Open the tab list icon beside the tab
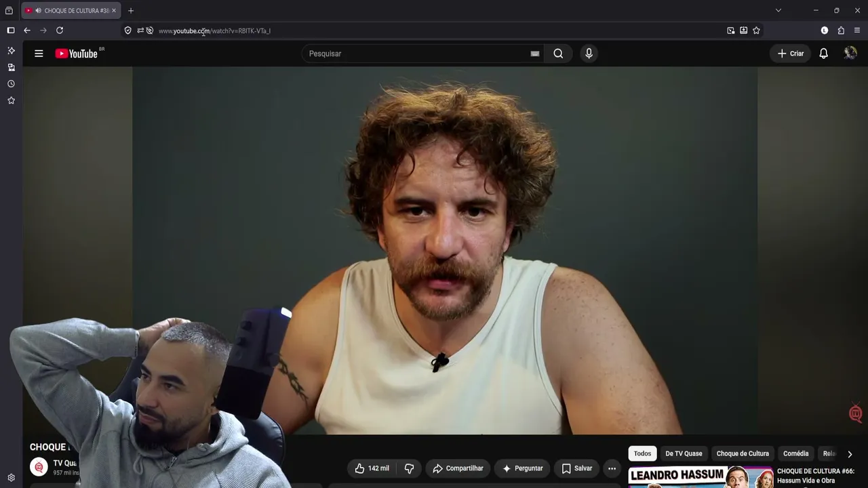Image resolution: width=868 pixels, height=488 pixels. pos(9,11)
